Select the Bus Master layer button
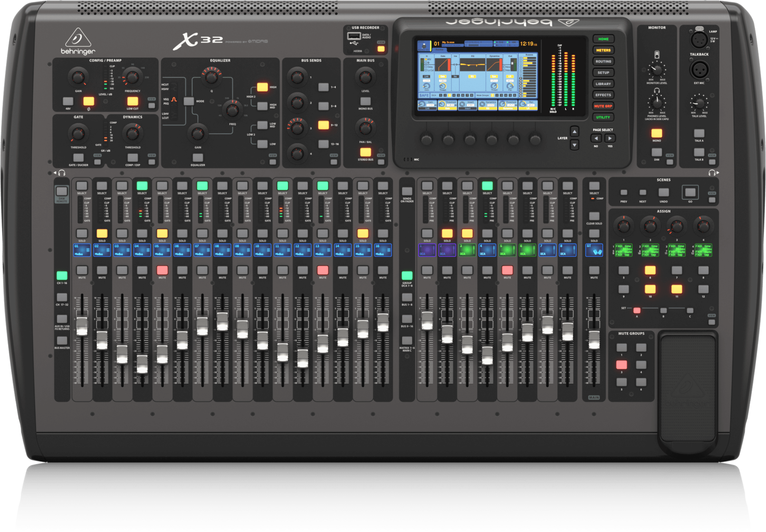The height and width of the screenshot is (532, 766). click(62, 340)
